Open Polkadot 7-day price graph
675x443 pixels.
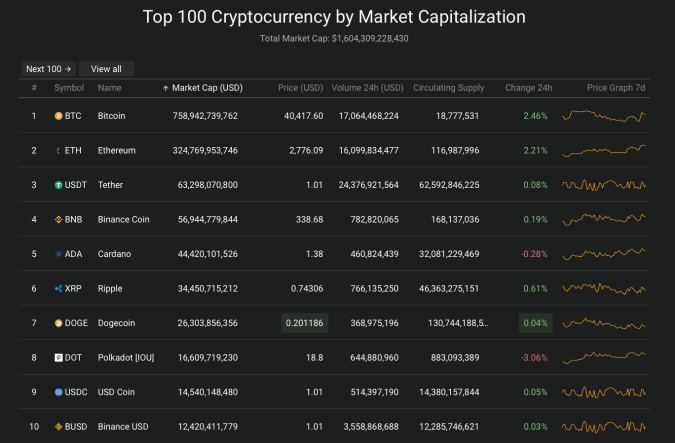[x=604, y=358]
